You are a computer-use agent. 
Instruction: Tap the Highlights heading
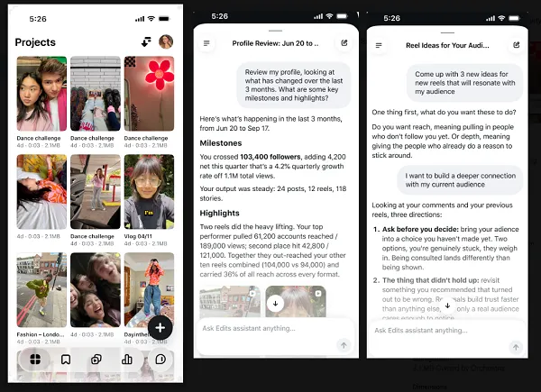[x=219, y=213]
